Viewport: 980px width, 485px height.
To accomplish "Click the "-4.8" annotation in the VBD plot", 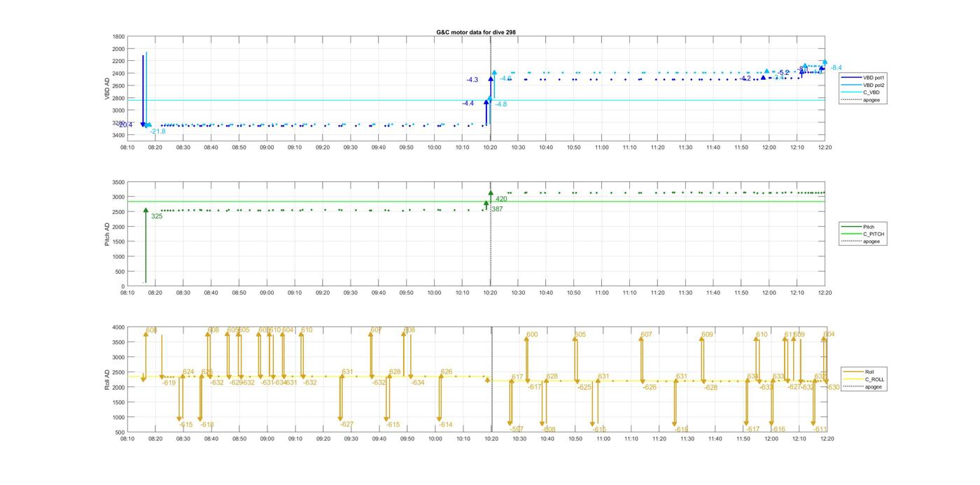I will [x=501, y=104].
